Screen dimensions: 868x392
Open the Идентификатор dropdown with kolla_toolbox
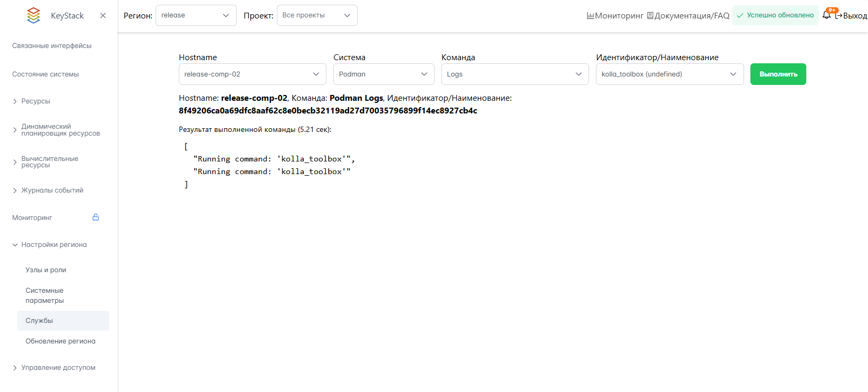tap(669, 74)
